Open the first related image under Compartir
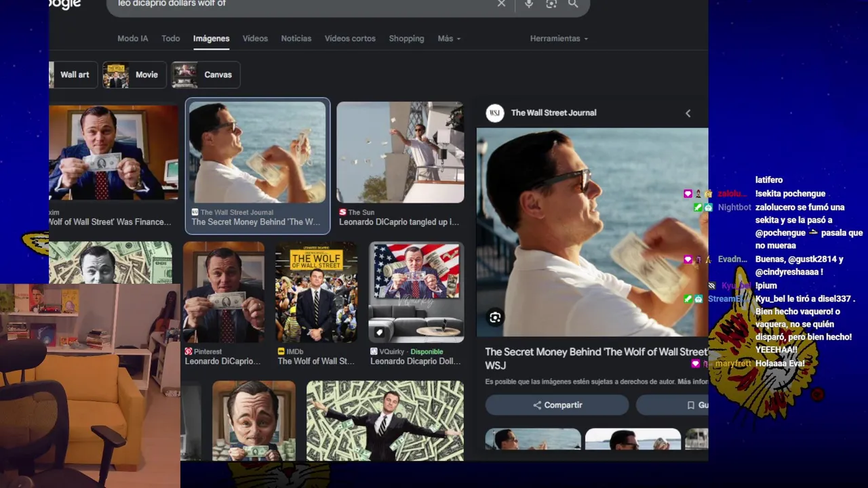The image size is (868, 488). [x=533, y=439]
